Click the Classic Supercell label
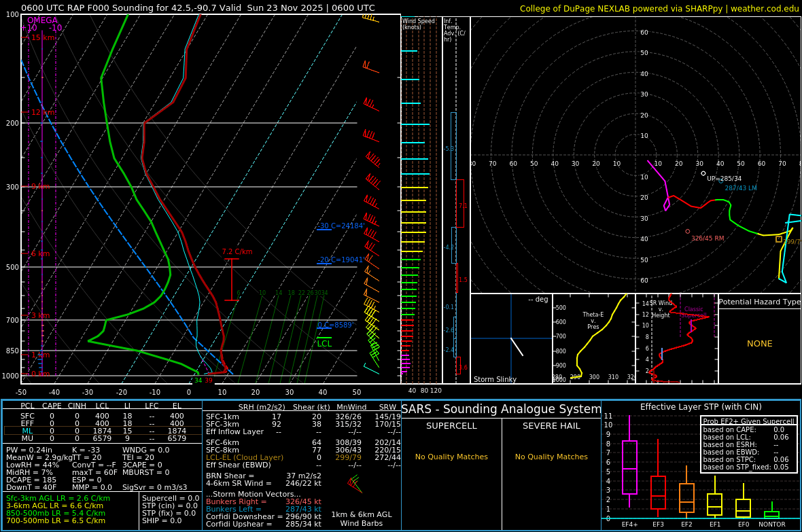 point(693,312)
